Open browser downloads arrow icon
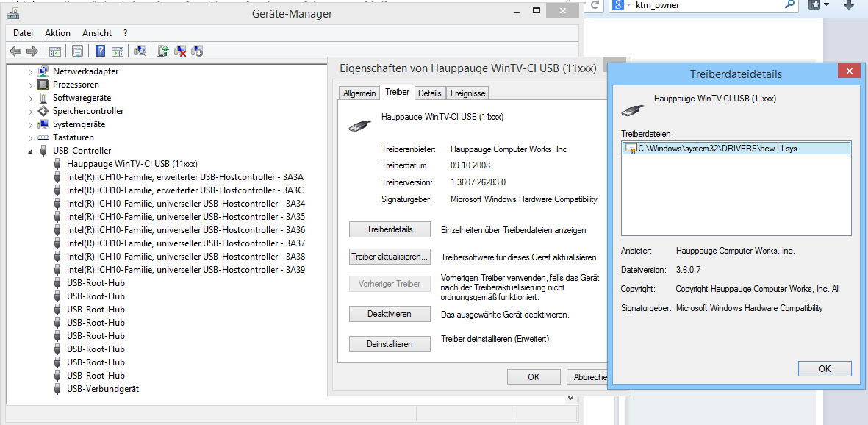868x425 pixels. 849,4
